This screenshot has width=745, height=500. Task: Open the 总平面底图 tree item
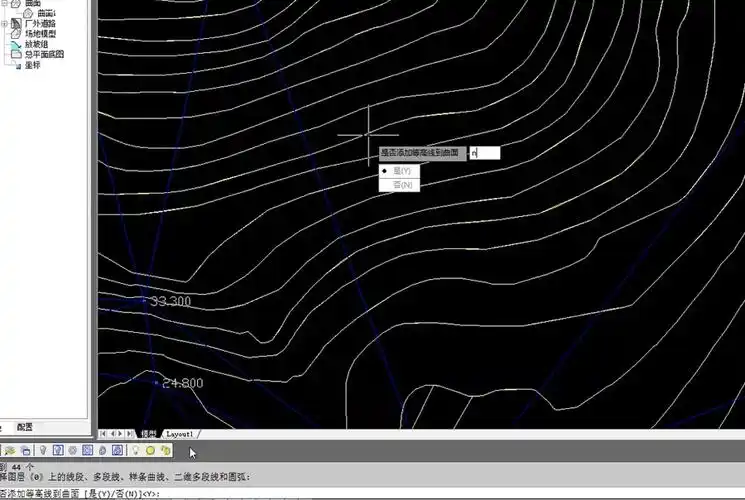click(x=43, y=55)
